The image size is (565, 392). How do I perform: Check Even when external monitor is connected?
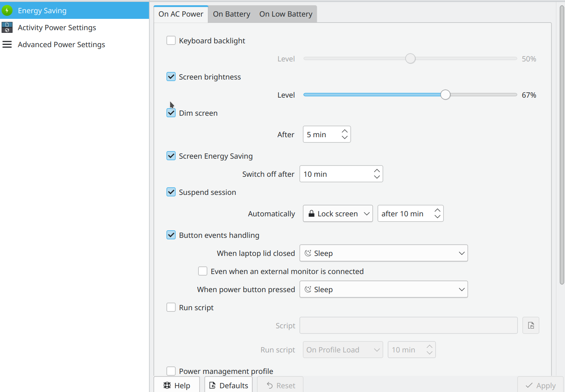tap(203, 271)
